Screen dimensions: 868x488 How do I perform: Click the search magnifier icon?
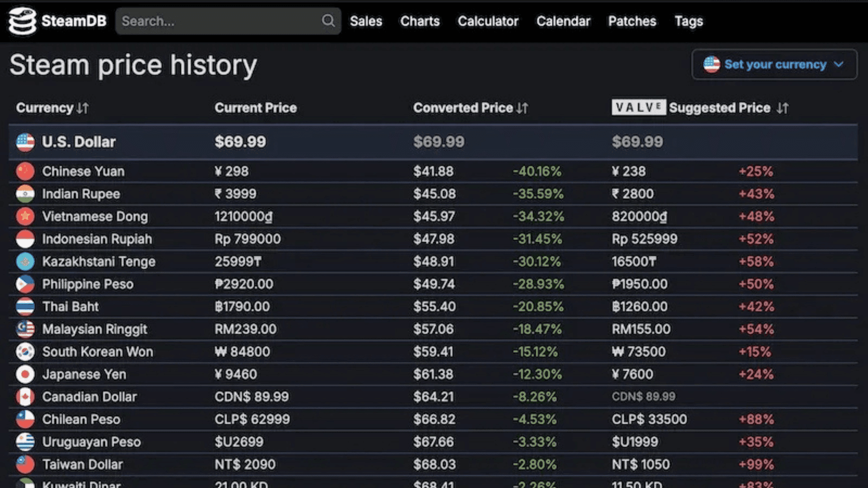click(x=328, y=21)
